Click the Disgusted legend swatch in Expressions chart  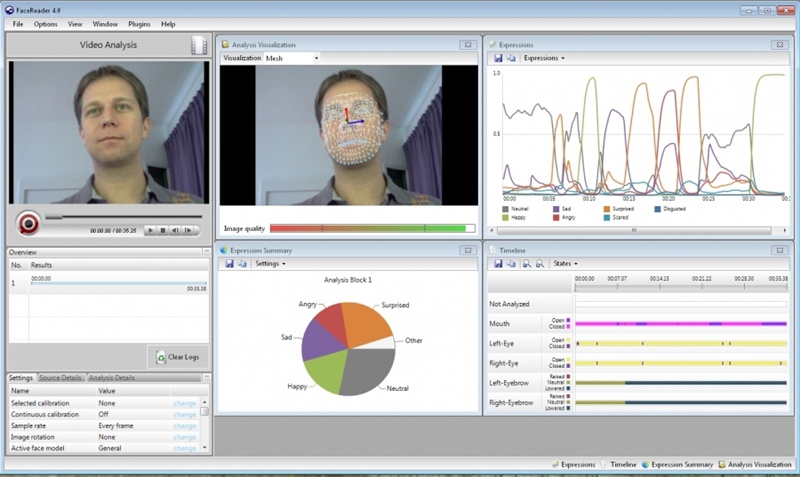pyautogui.click(x=657, y=209)
